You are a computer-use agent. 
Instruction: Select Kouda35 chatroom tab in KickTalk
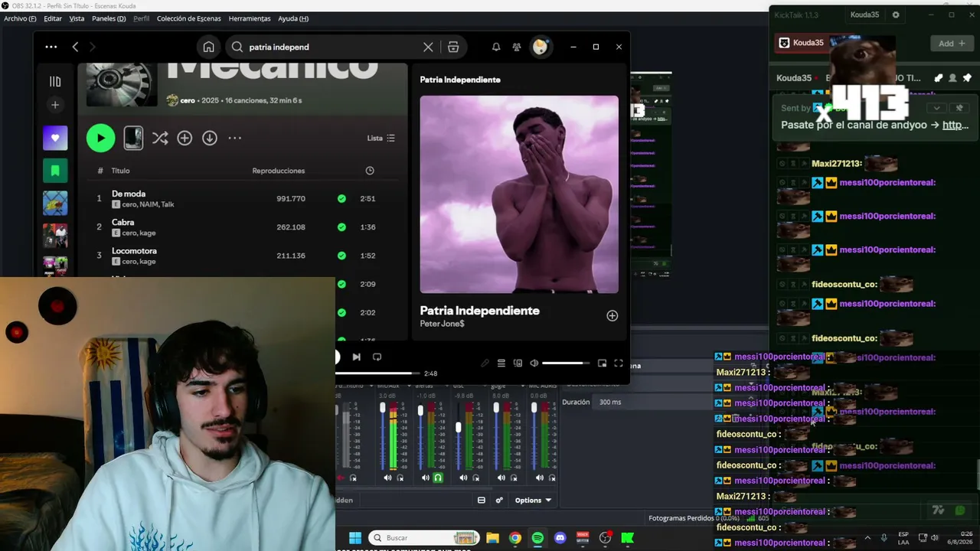tap(802, 43)
